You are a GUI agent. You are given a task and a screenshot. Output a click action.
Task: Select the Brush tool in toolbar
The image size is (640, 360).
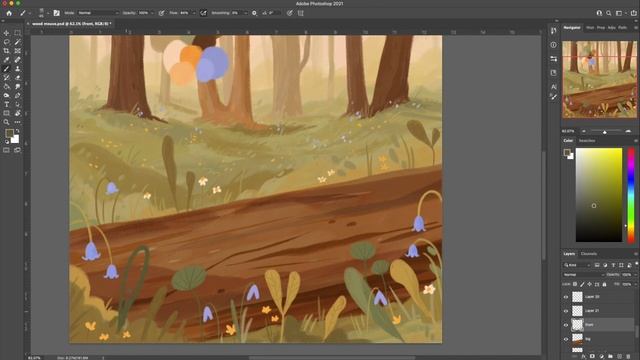click(x=6, y=69)
